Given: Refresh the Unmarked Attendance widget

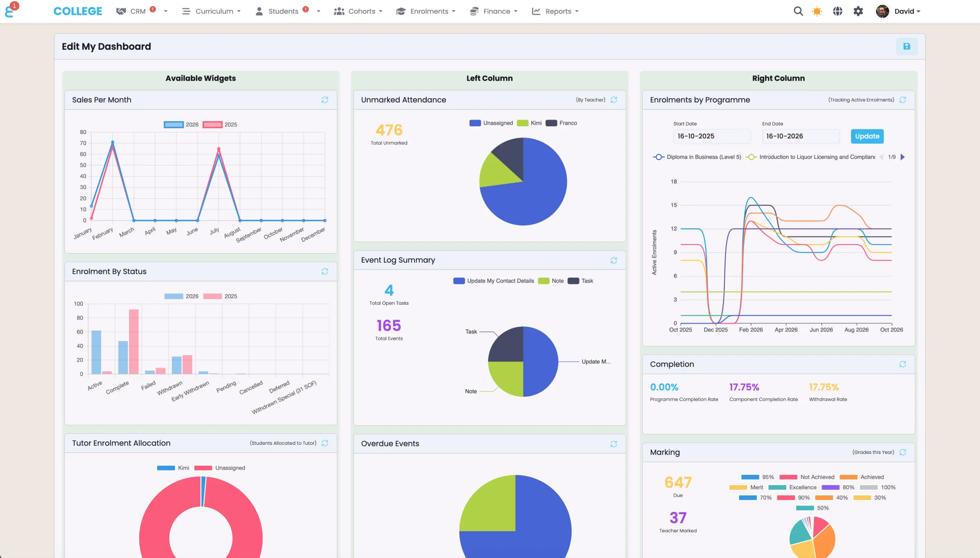Looking at the screenshot, I should tap(613, 100).
